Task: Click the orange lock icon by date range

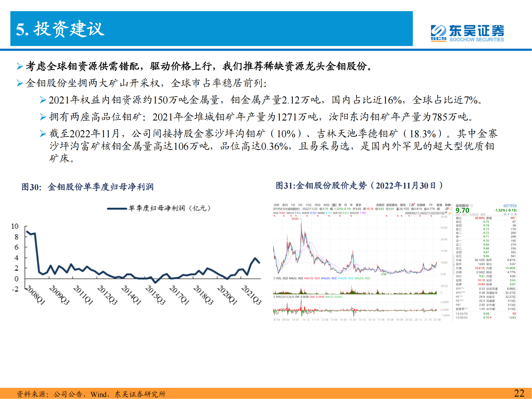Action: 450,213
